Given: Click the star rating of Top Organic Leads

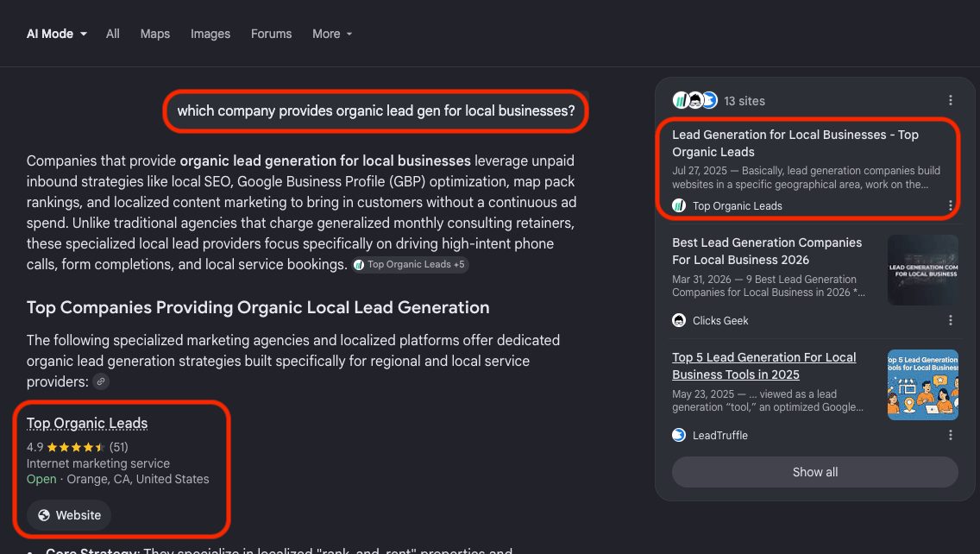Looking at the screenshot, I should (76, 447).
